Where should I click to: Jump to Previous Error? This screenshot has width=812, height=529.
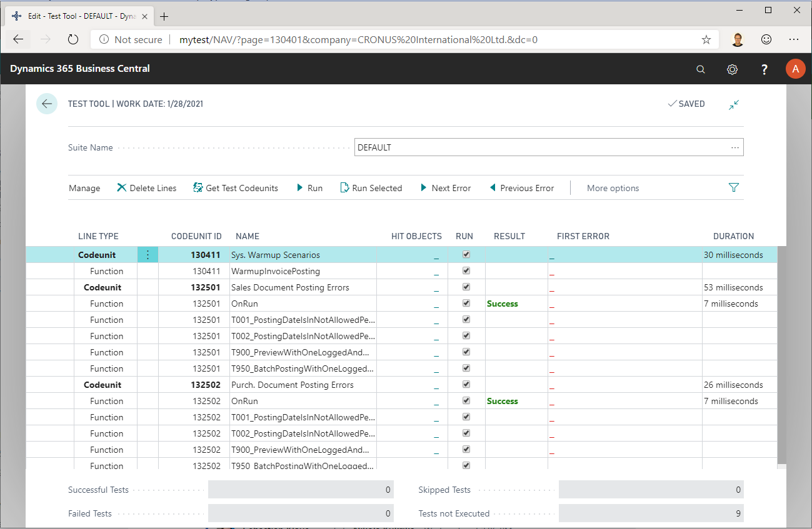(521, 188)
